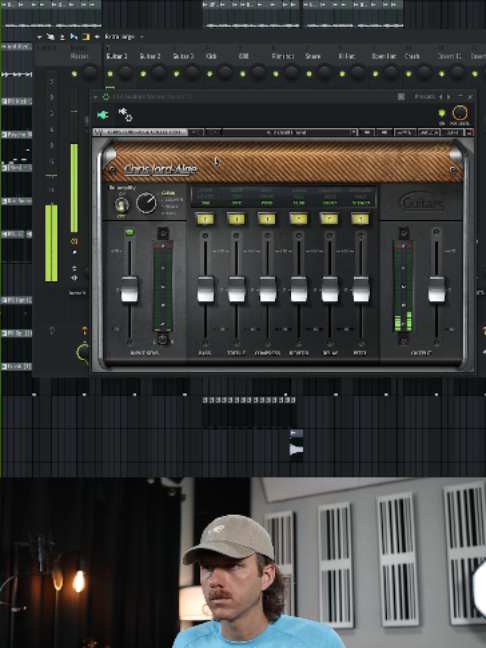Click the Re-amplify amp type selector knob
Viewport: 486px width, 648px height.
click(146, 203)
